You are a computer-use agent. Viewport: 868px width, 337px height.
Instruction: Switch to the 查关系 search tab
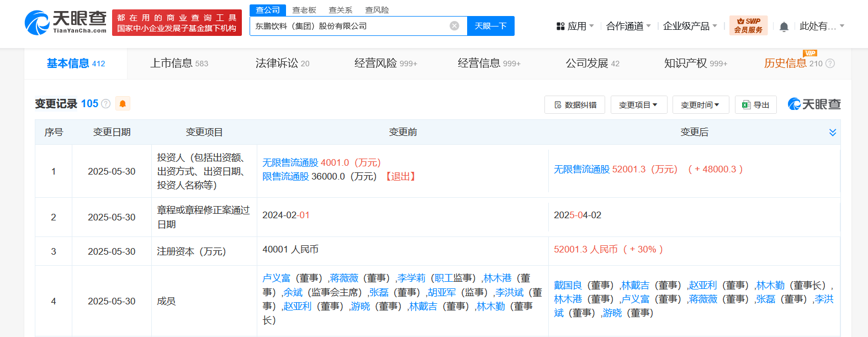pyautogui.click(x=341, y=10)
